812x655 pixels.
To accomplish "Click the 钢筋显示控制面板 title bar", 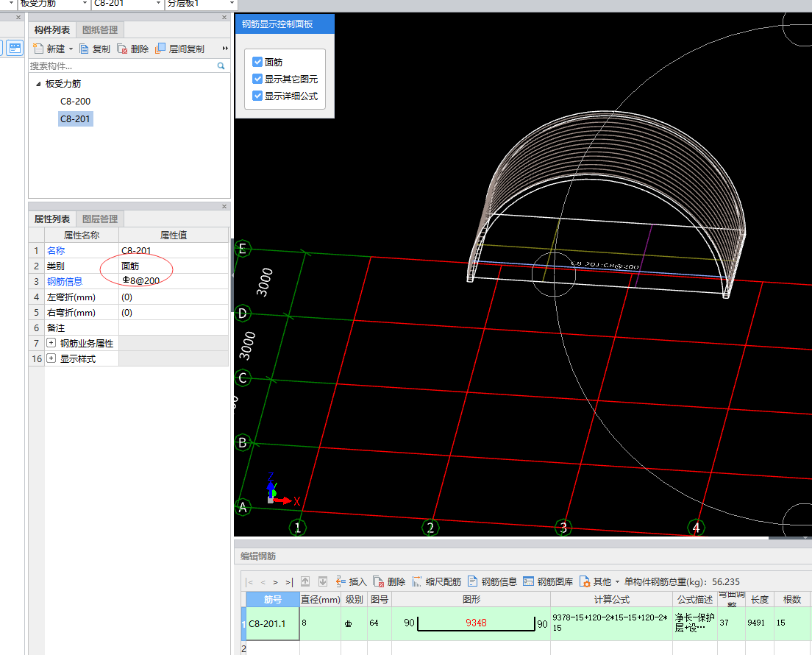I will click(x=285, y=24).
